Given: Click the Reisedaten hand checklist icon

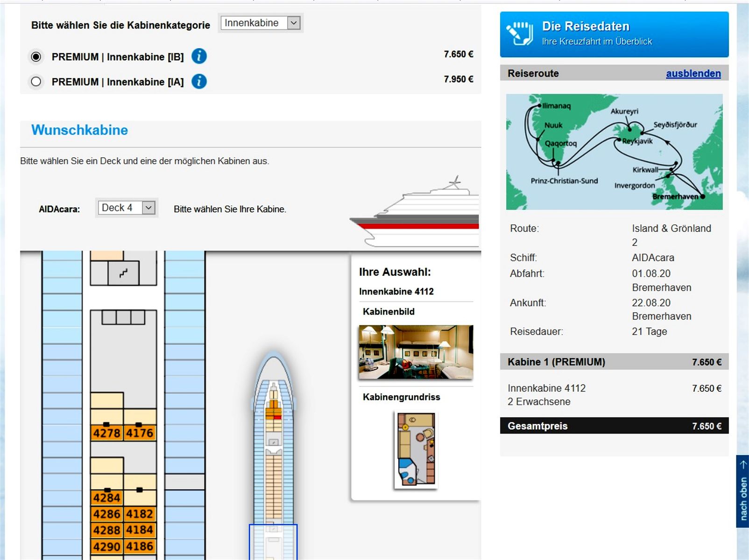Looking at the screenshot, I should pyautogui.click(x=520, y=34).
